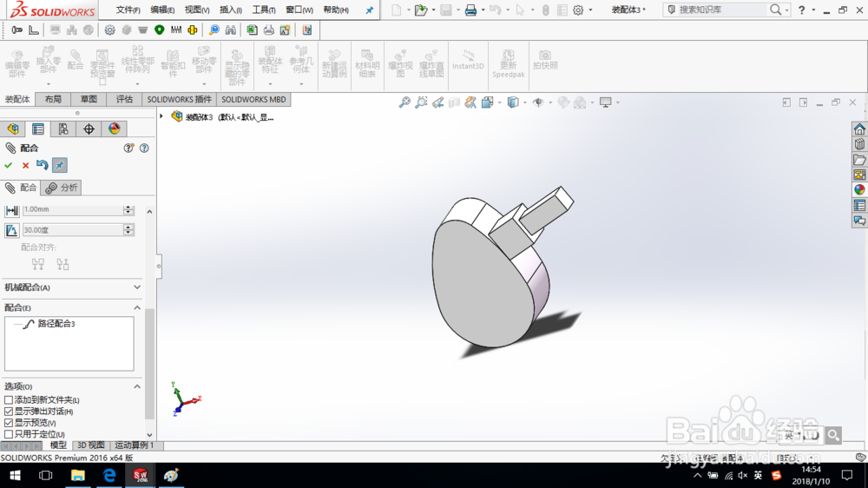Switch to the 分析 analysis tab
The width and height of the screenshot is (868, 488).
(62, 188)
